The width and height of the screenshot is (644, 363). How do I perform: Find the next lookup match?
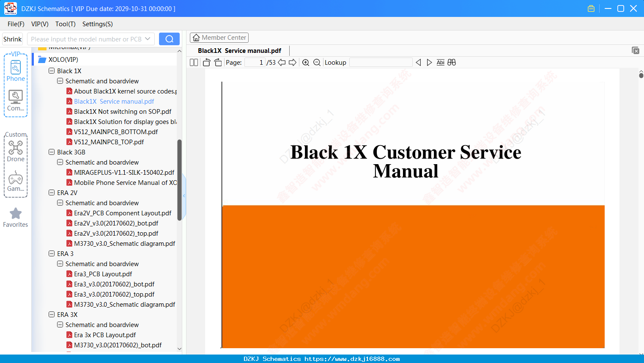[x=429, y=63]
